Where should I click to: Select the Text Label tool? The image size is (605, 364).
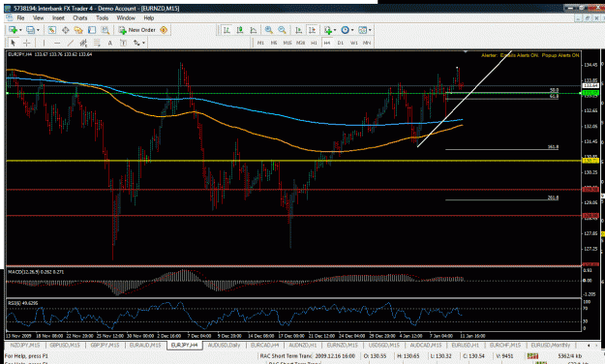click(x=123, y=43)
